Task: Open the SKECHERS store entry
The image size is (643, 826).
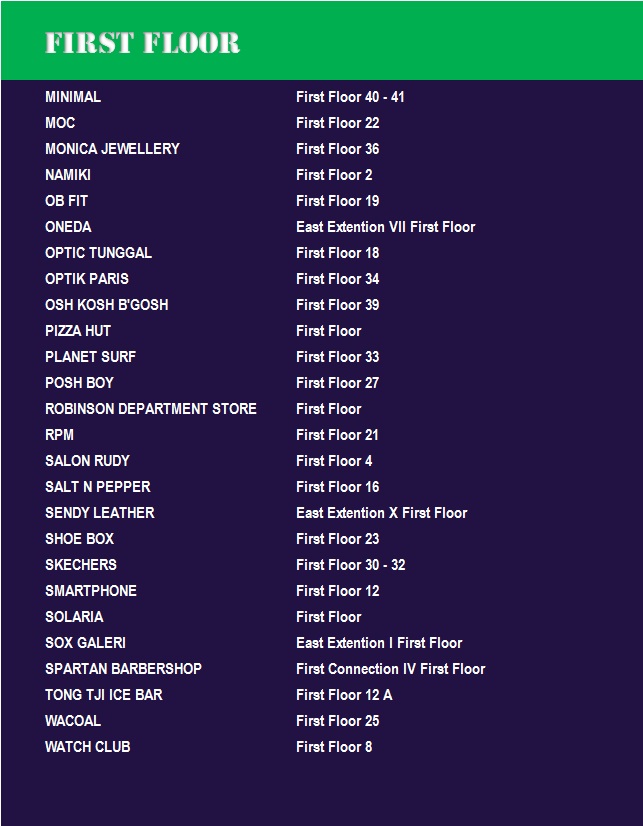Action: 81,565
